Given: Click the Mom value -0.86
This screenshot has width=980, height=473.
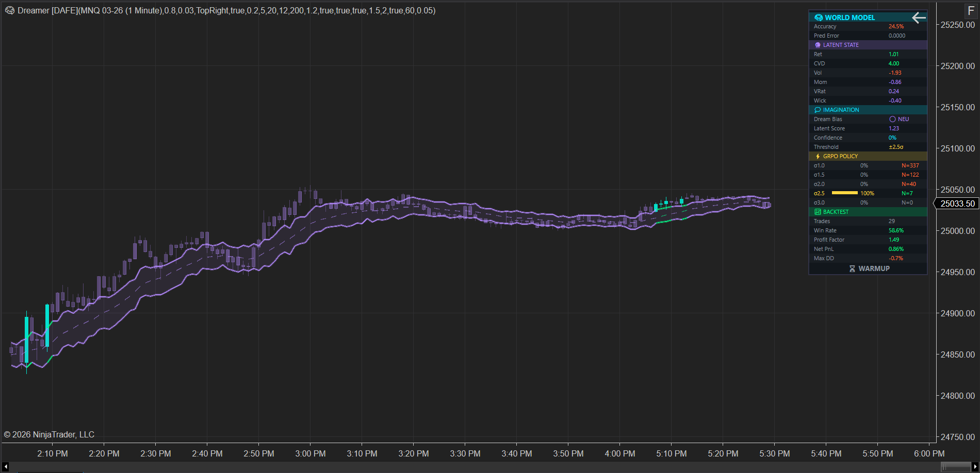Looking at the screenshot, I should pos(895,82).
